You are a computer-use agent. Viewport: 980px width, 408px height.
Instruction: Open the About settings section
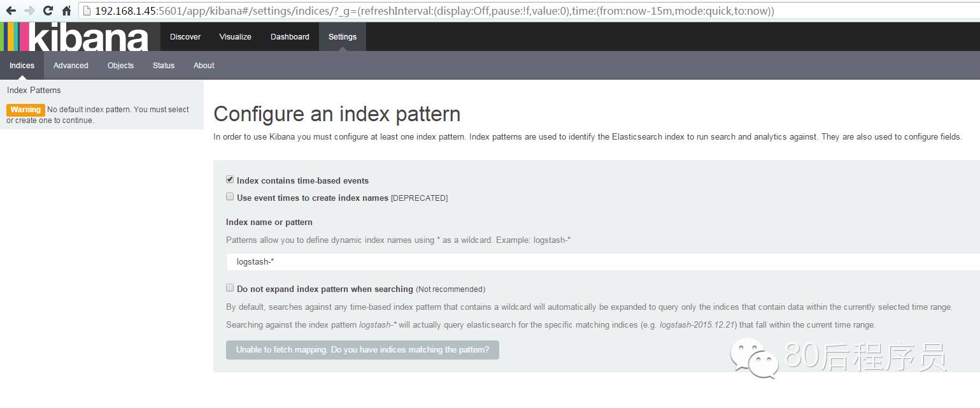(204, 65)
